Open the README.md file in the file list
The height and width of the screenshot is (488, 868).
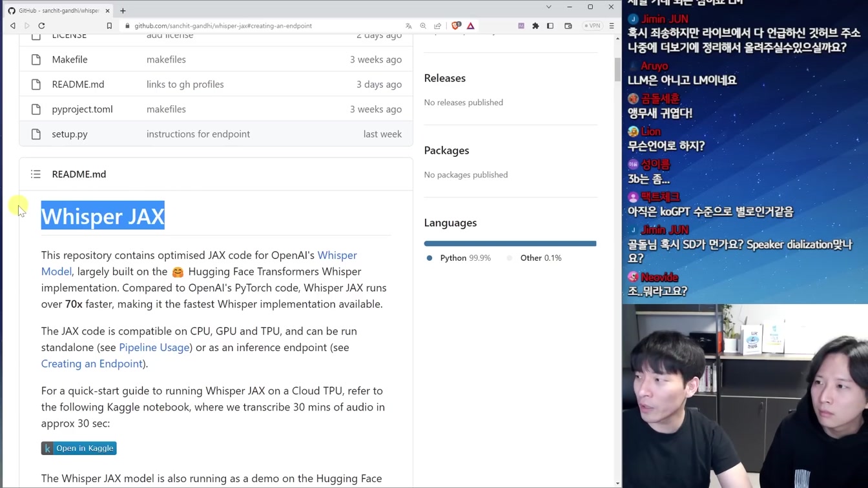[78, 85]
